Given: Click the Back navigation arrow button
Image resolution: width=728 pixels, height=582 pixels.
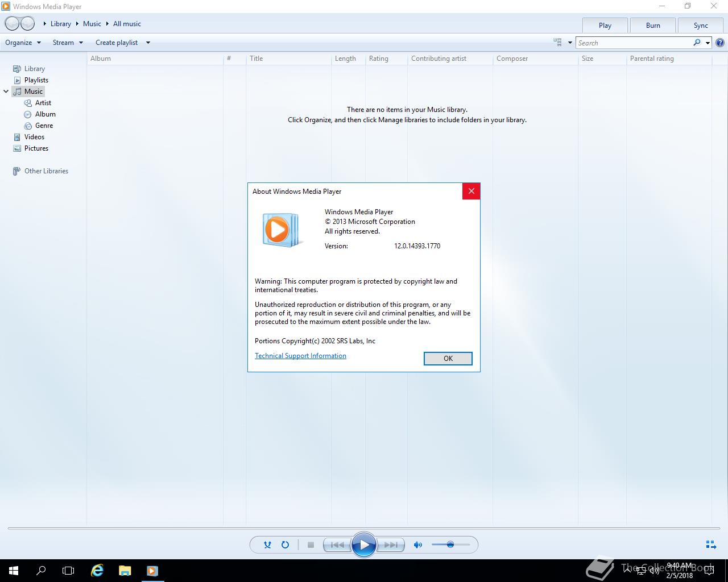Looking at the screenshot, I should click(12, 24).
